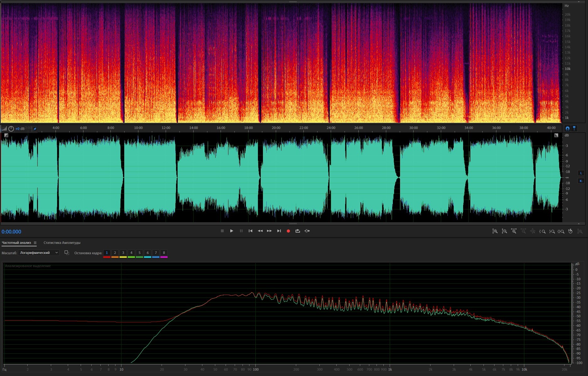
Task: Jump to the previous marker
Action: pos(250,231)
